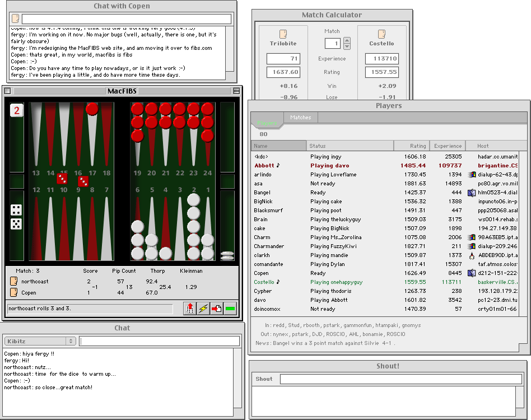Click the face icon beside Copen in the scoreboard
The image size is (531, 420).
14,292
